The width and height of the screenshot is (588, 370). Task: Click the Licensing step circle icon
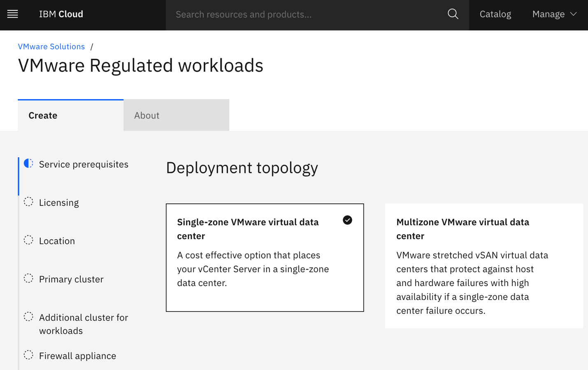pos(28,202)
